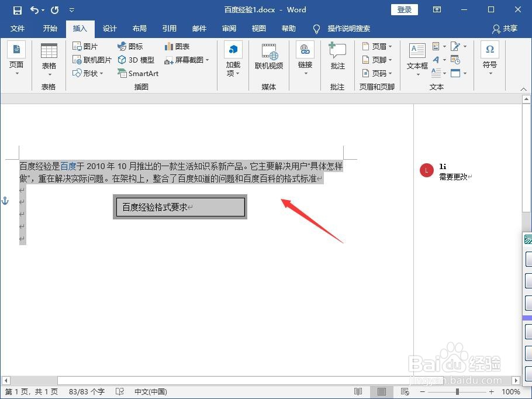Insert a 3D 模型
The width and height of the screenshot is (532, 399).
click(136, 60)
